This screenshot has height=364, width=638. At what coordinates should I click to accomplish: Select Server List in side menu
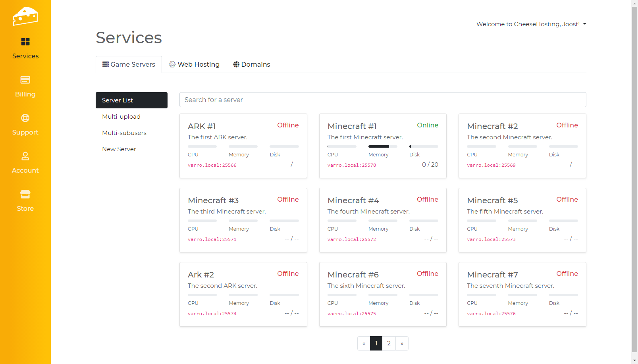[x=131, y=100]
